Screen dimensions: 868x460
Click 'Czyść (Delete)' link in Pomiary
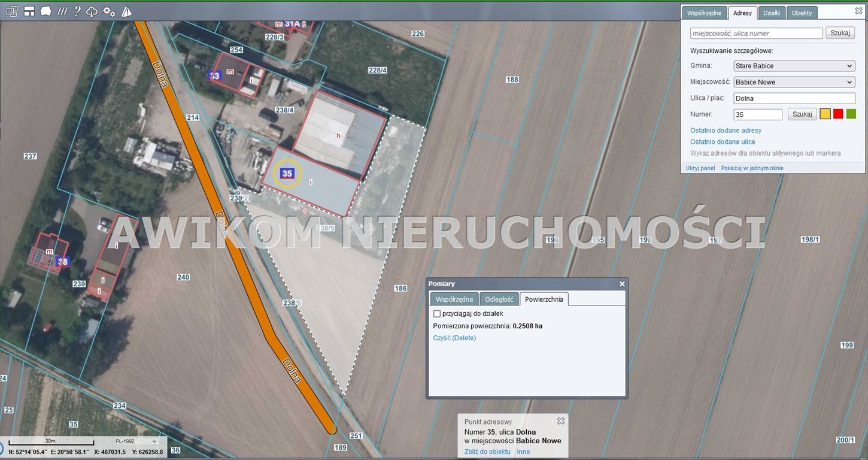(x=454, y=338)
